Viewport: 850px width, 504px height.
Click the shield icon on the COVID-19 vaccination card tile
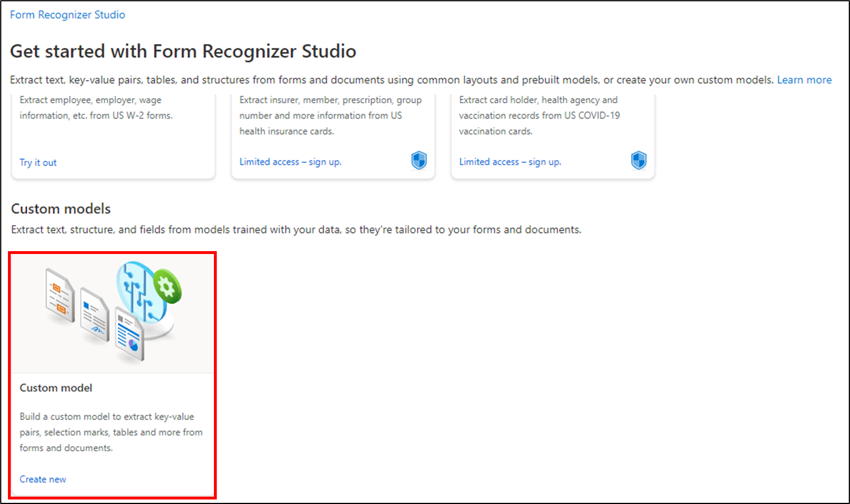(x=638, y=160)
